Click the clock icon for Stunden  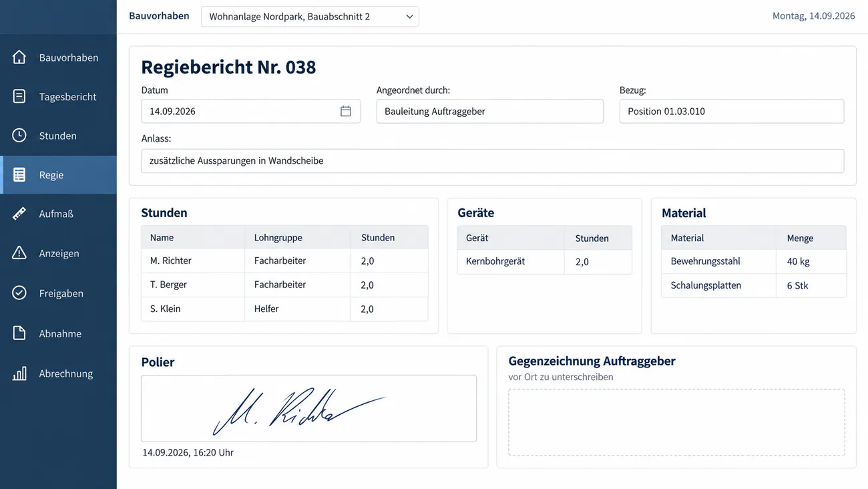coord(19,136)
